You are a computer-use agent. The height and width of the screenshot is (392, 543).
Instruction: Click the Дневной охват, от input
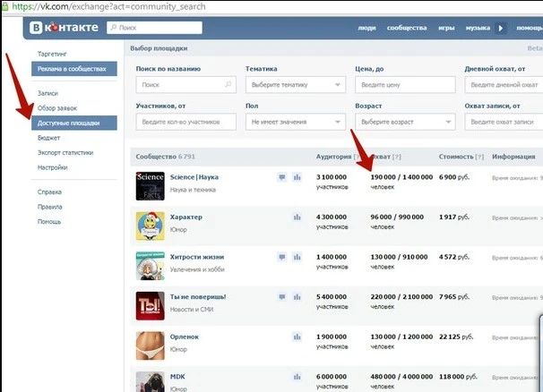click(504, 85)
